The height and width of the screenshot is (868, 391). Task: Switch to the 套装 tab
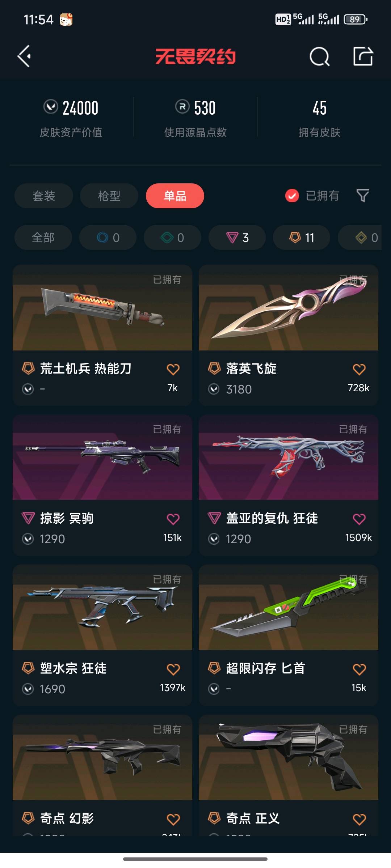(x=44, y=196)
